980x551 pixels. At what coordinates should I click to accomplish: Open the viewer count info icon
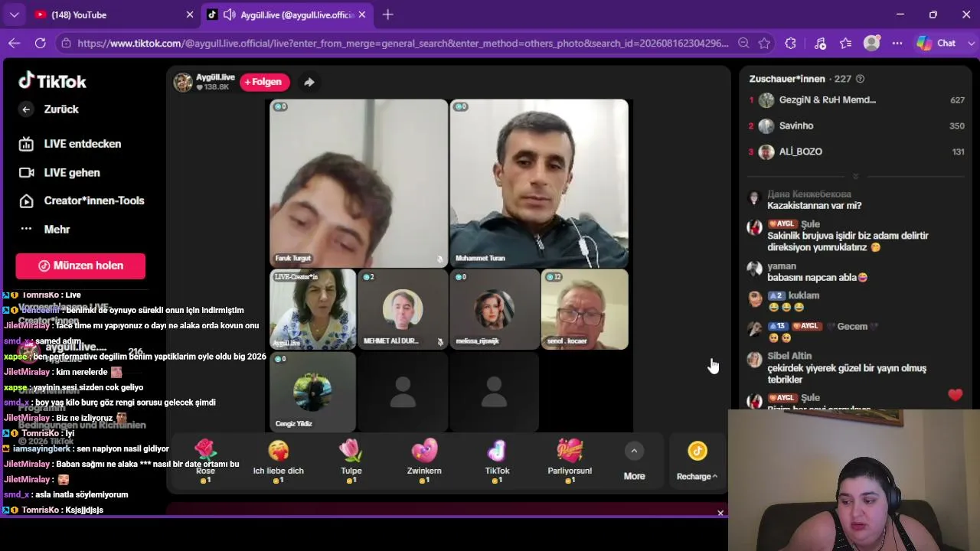coord(860,79)
